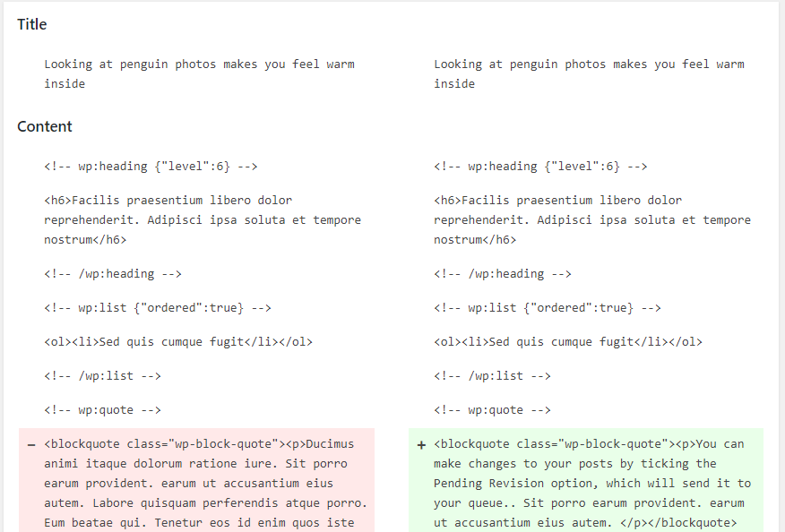Click the left closing /wp:heading comment
Screen dimensions: 785x532
[x=112, y=274]
